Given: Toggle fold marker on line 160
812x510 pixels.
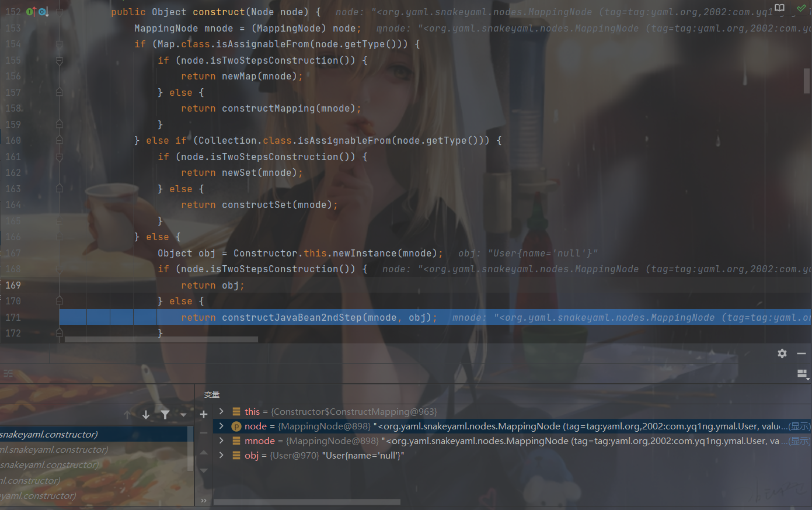Looking at the screenshot, I should click(x=60, y=140).
